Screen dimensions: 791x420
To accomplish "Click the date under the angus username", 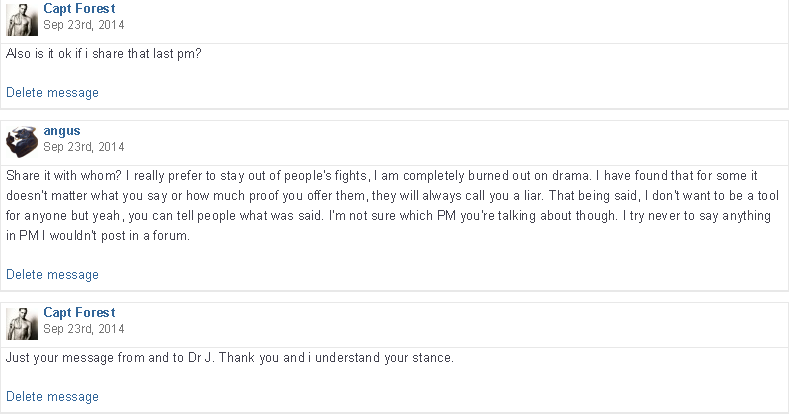I will 83,146.
